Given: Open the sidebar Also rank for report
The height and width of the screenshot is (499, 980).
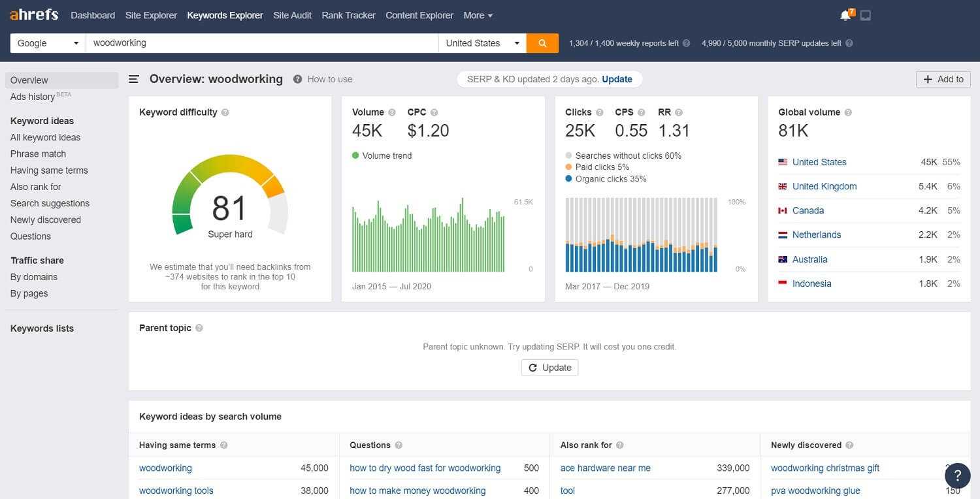Looking at the screenshot, I should pos(35,187).
